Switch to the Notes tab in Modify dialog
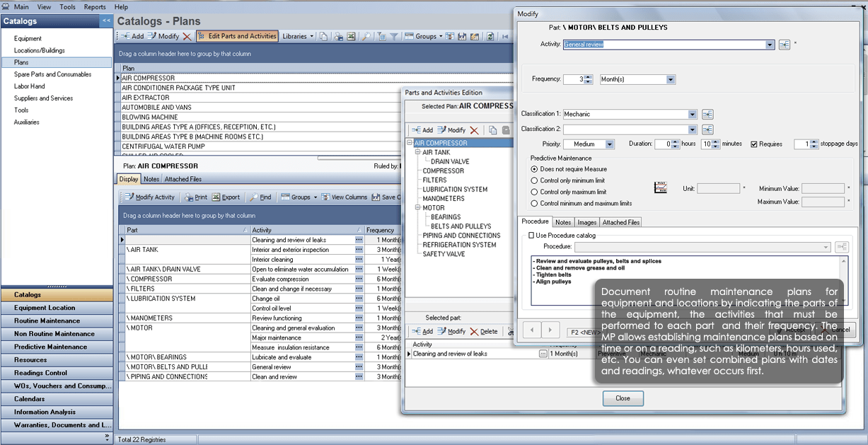Viewport: 868px width, 445px height. point(563,221)
